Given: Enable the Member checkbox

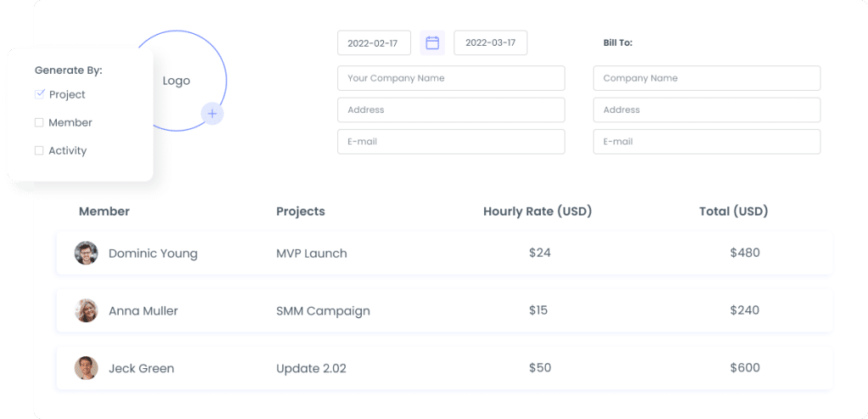Looking at the screenshot, I should pyautogui.click(x=39, y=122).
